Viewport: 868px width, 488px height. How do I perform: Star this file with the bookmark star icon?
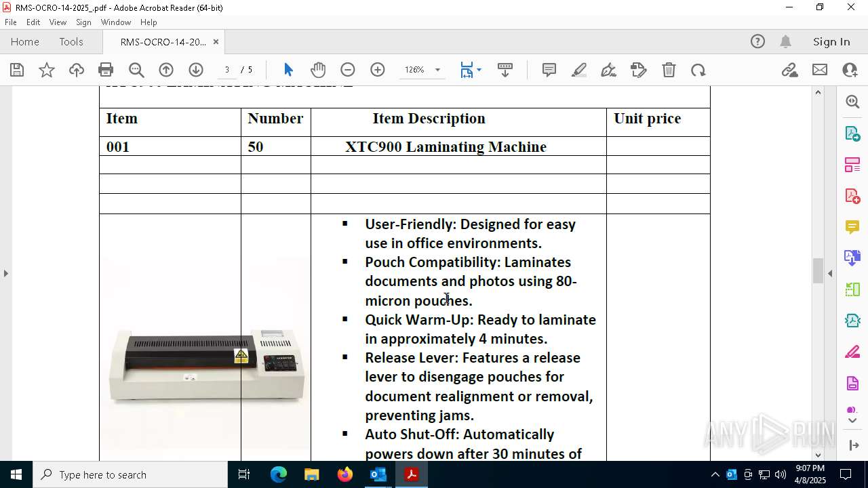(x=47, y=70)
